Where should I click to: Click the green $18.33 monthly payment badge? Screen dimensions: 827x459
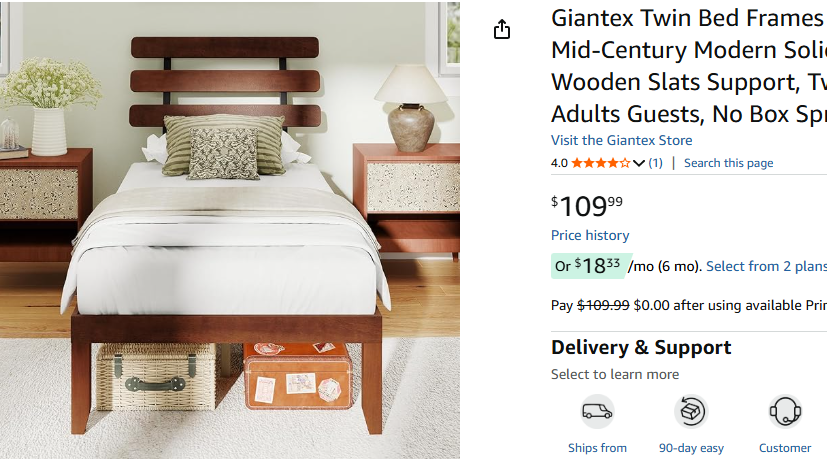[x=588, y=266]
